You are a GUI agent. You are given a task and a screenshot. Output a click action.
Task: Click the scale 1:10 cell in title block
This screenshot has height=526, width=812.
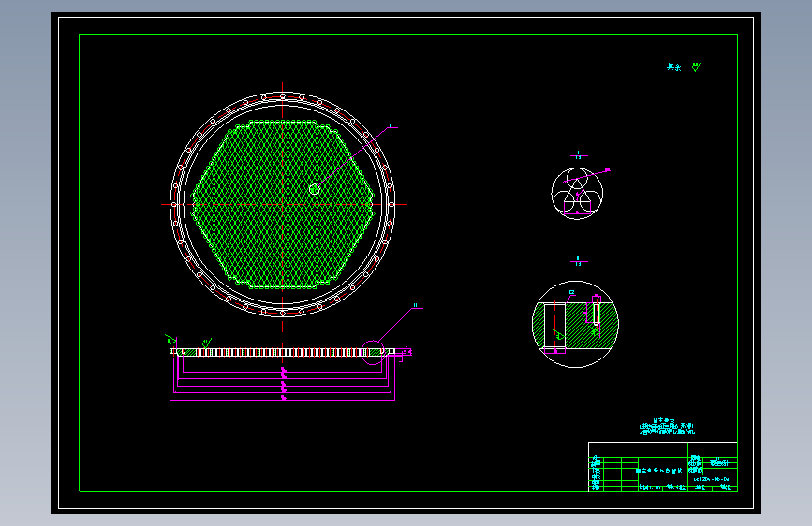pyautogui.click(x=650, y=488)
